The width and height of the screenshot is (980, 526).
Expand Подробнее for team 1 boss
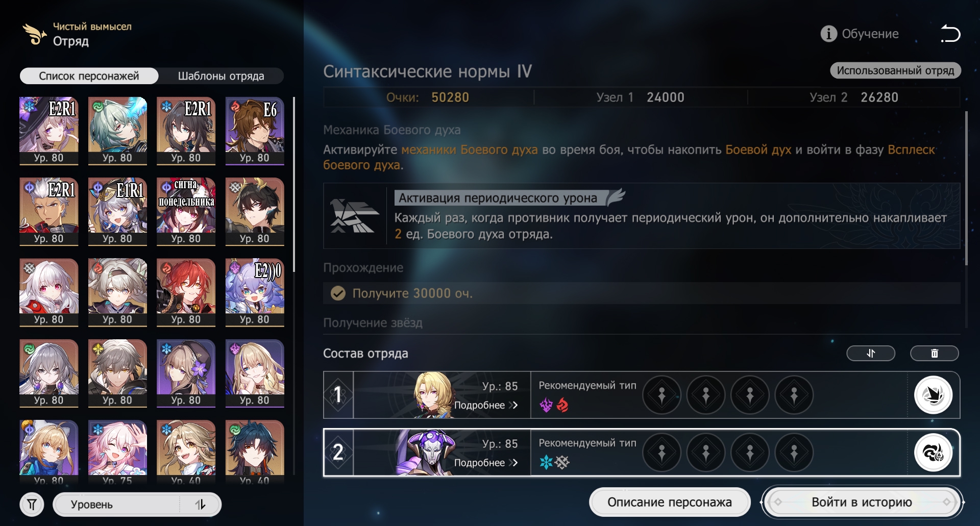click(x=486, y=405)
